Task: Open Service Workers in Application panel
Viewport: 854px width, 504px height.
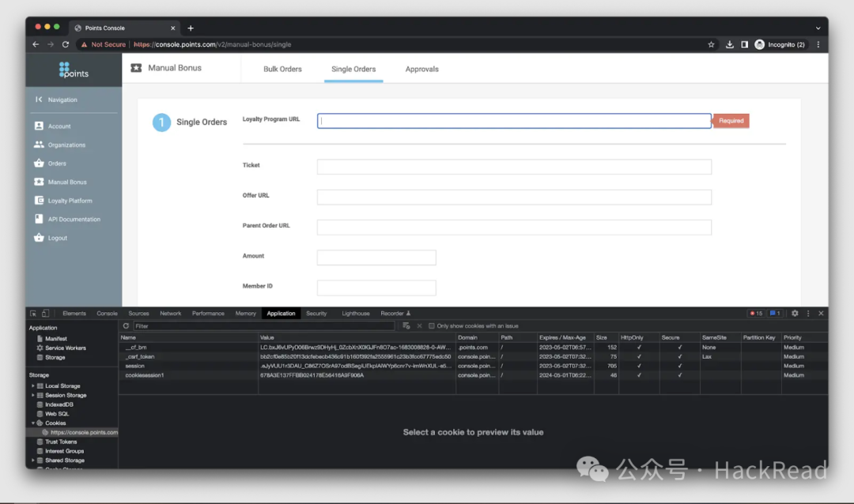Action: [x=61, y=348]
